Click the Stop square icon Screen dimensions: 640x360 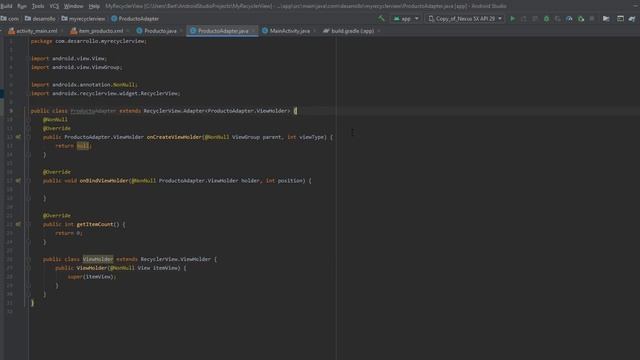pyautogui.click(x=592, y=19)
